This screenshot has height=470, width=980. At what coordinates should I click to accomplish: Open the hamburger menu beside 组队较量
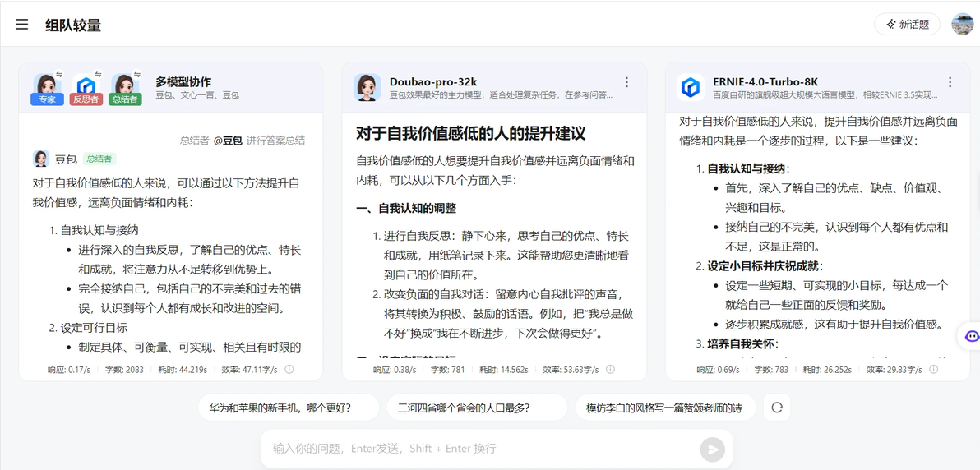(22, 25)
